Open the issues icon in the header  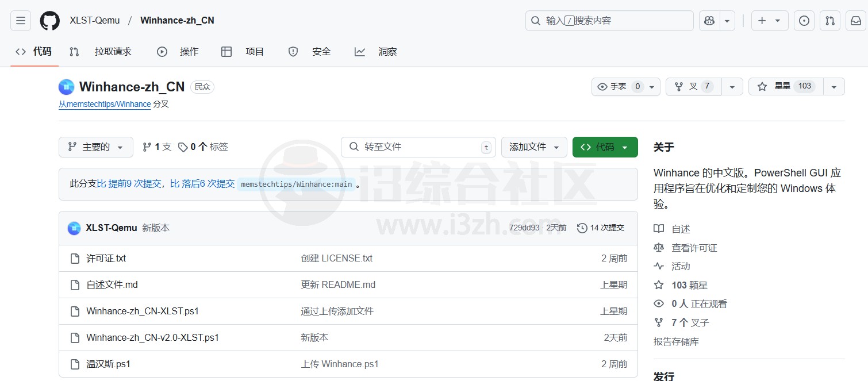click(x=804, y=20)
